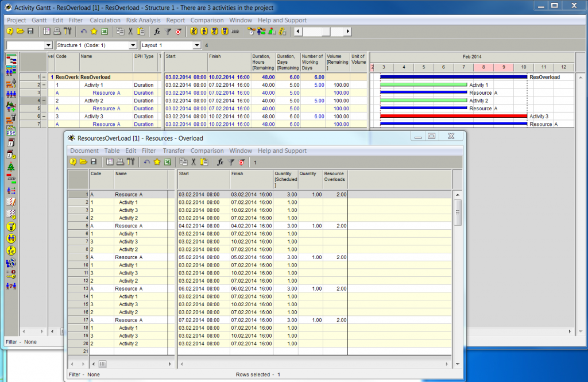Image resolution: width=588 pixels, height=382 pixels.
Task: Open the Structure 1 (Code: 1) dropdown
Action: pyautogui.click(x=133, y=45)
